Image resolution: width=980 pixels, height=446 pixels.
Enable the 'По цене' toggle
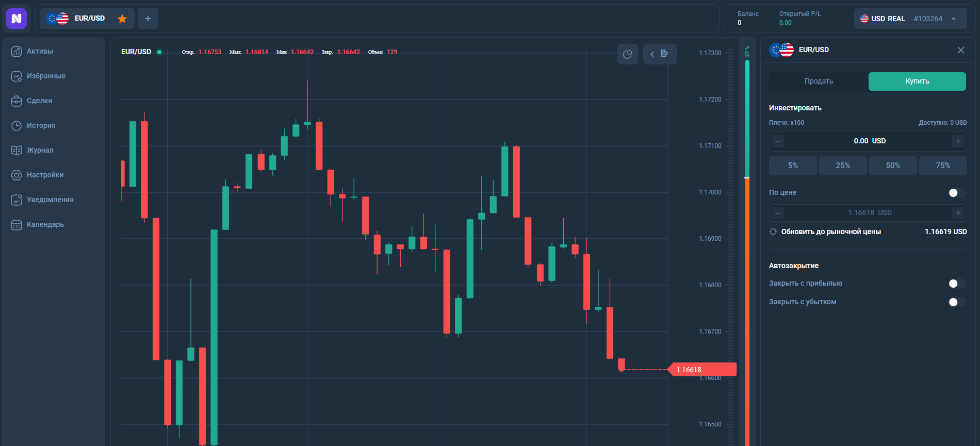pos(957,192)
